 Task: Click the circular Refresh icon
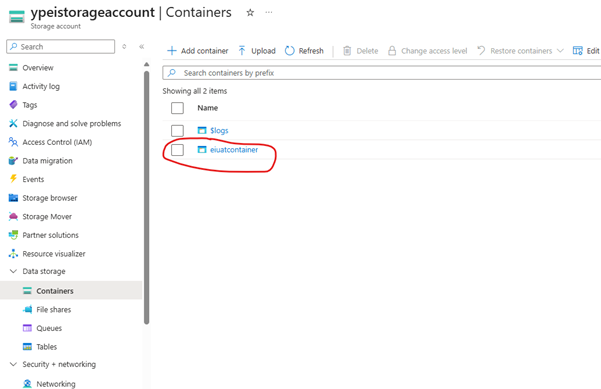click(290, 51)
